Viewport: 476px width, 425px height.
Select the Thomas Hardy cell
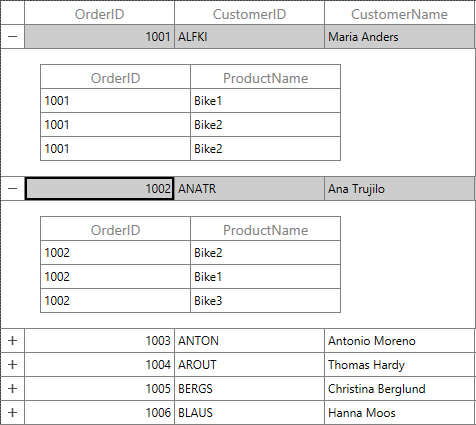point(399,365)
